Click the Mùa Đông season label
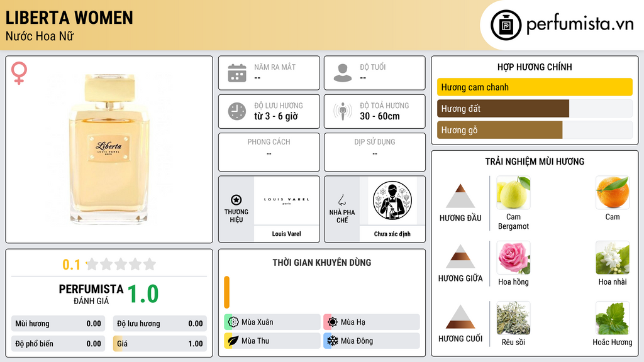Image resolution: width=644 pixels, height=362 pixels. pos(357,341)
